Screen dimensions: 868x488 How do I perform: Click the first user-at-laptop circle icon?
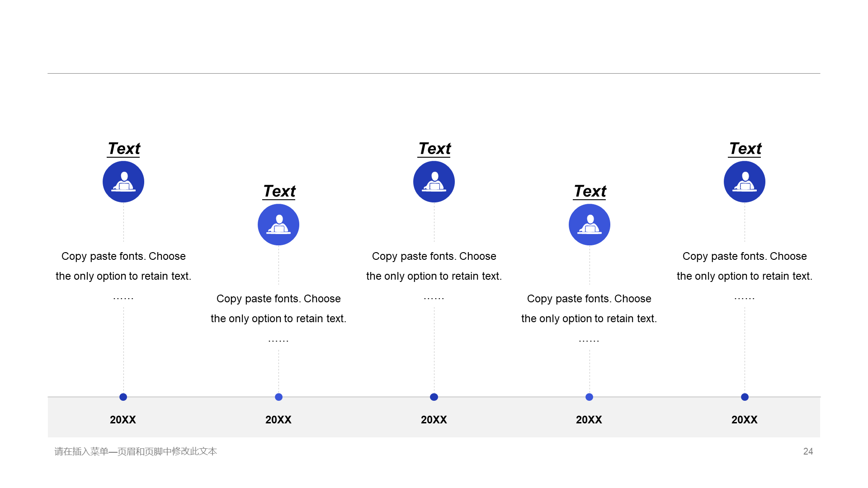(x=123, y=182)
